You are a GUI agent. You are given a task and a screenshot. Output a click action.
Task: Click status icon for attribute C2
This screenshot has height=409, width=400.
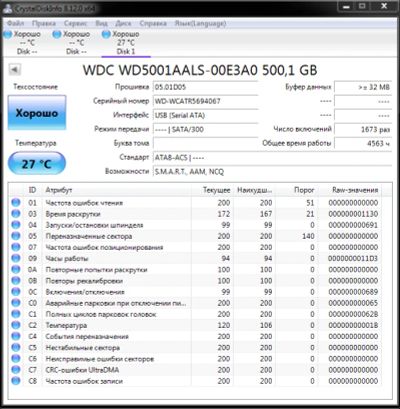coord(16,325)
